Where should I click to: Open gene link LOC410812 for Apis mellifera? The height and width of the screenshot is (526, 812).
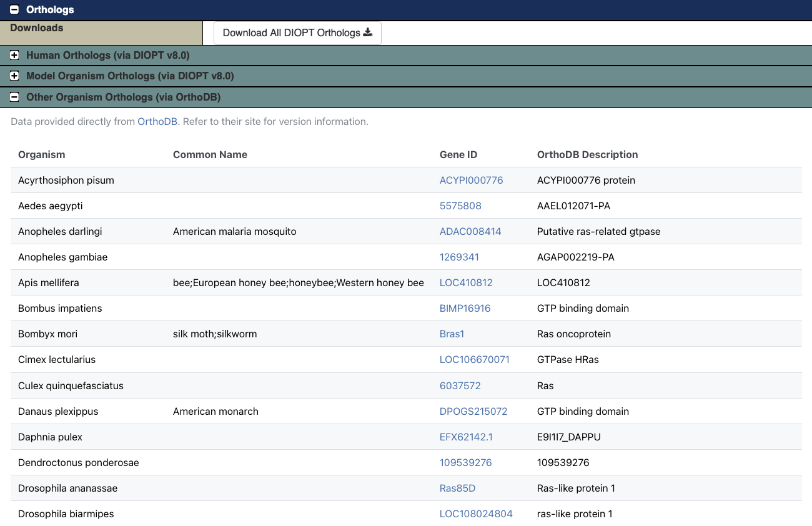pos(466,282)
